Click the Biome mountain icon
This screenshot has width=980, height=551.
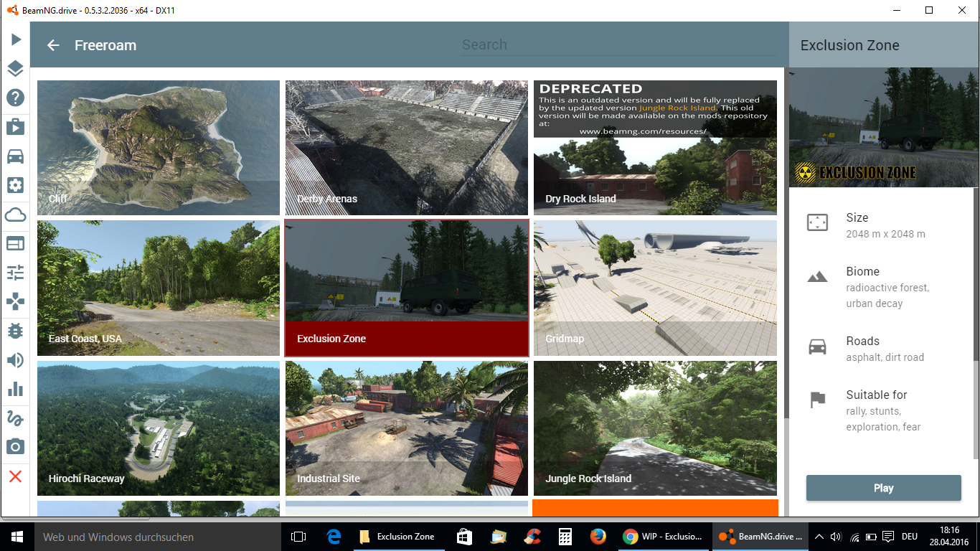pyautogui.click(x=817, y=276)
